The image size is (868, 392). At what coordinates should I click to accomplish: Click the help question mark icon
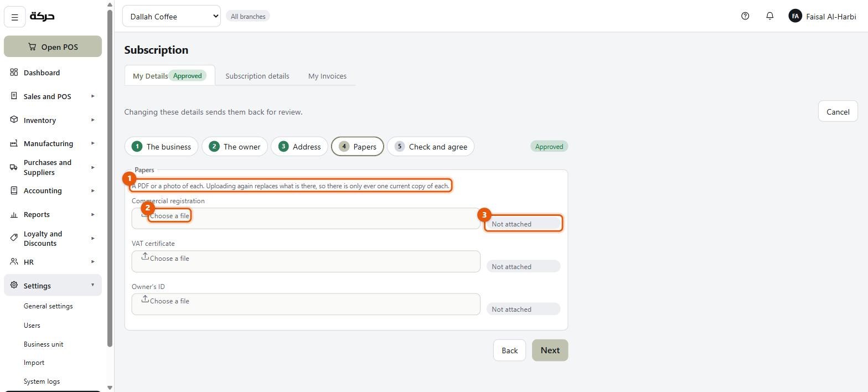pyautogui.click(x=745, y=16)
